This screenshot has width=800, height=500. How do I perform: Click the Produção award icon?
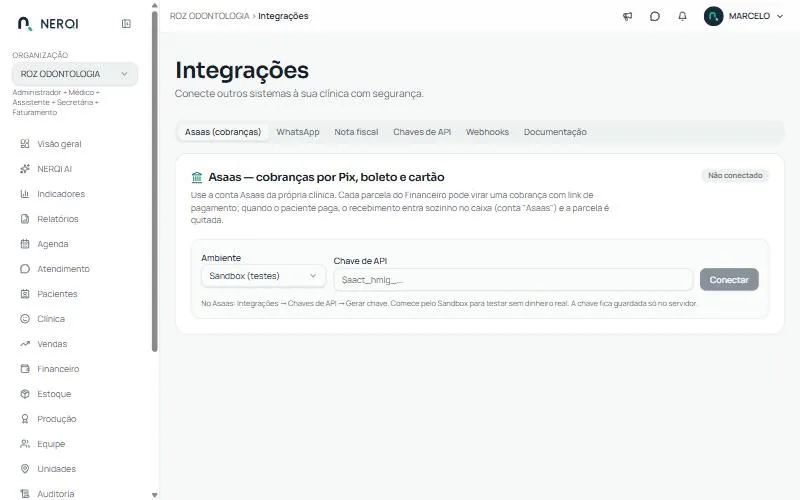(24, 419)
